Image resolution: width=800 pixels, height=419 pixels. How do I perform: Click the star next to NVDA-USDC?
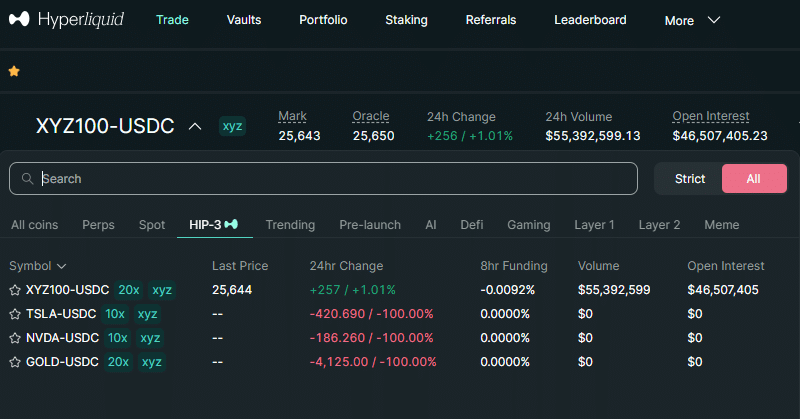click(15, 338)
